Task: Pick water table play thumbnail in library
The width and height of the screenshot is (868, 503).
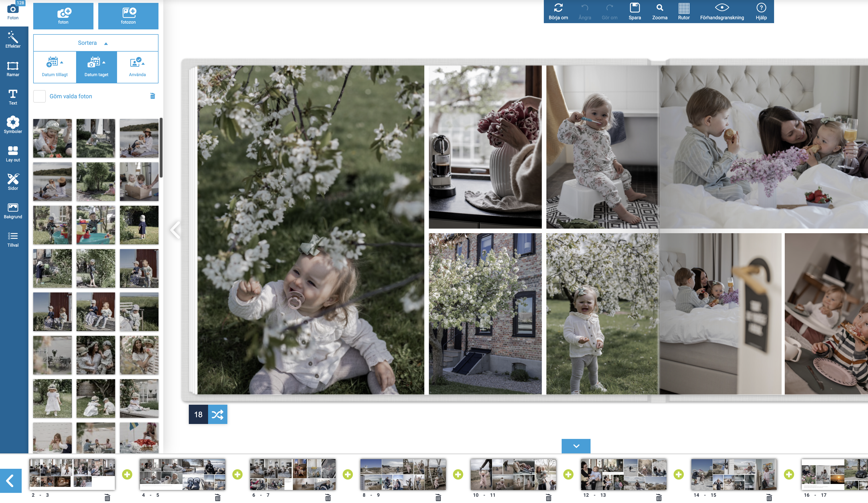Action: [x=96, y=225]
